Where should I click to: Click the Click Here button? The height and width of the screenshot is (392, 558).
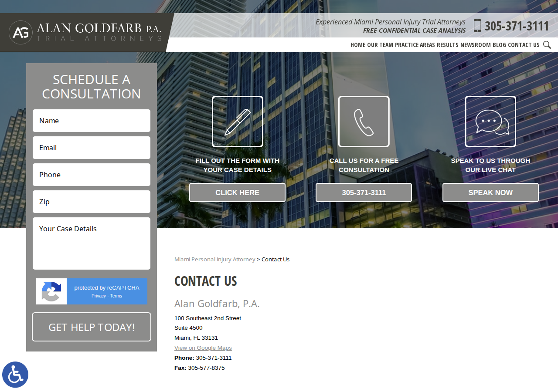point(237,193)
